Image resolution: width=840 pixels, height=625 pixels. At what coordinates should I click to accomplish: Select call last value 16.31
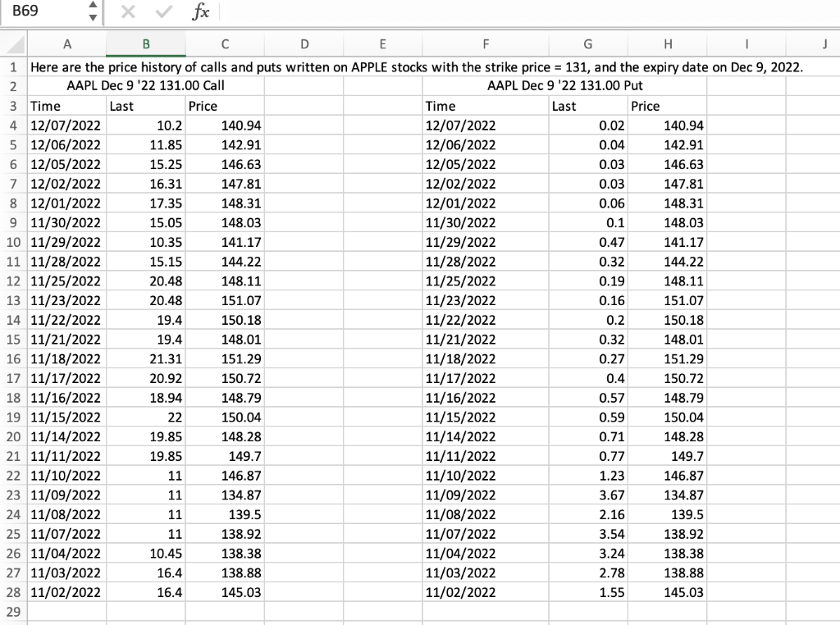[x=146, y=184]
